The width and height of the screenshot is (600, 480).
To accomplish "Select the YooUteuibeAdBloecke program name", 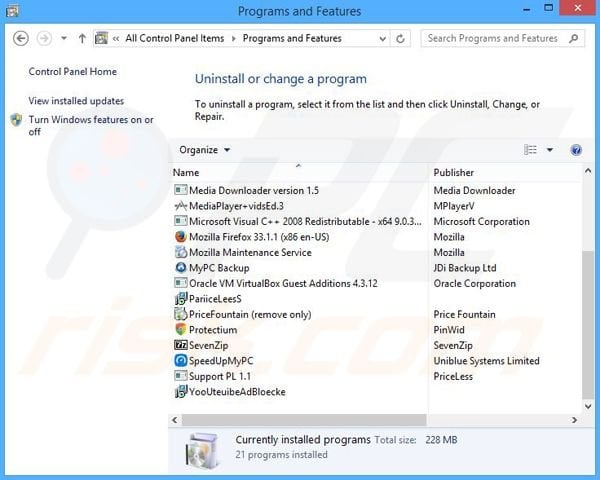I will (237, 392).
